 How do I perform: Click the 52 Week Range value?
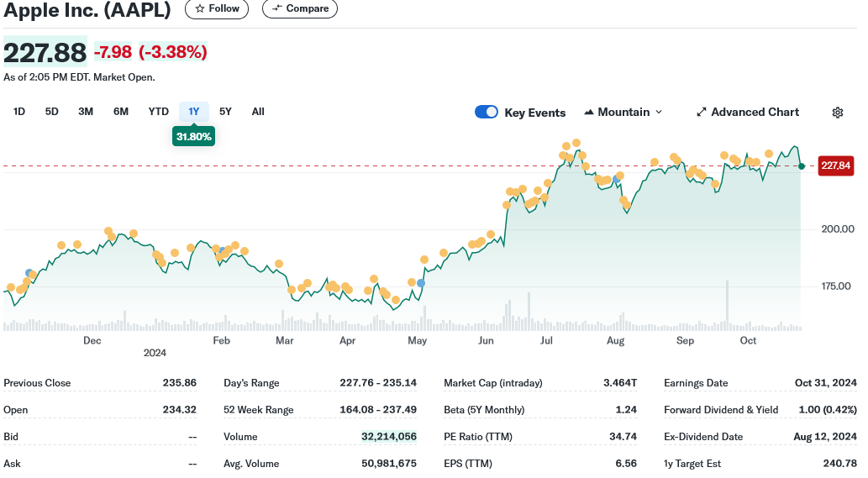[378, 410]
